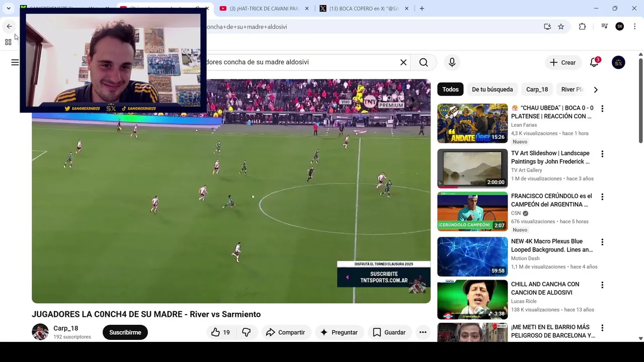Open the browser extensions puzzle icon
Viewport: 644px width, 362px height.
point(583,27)
